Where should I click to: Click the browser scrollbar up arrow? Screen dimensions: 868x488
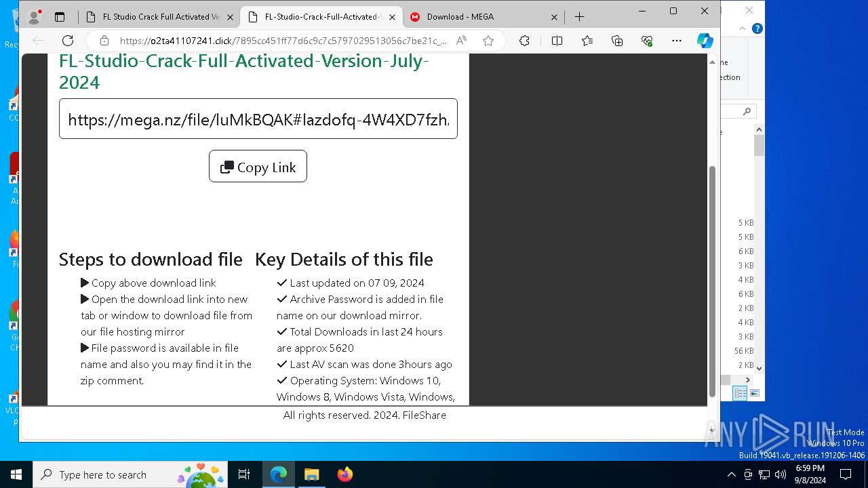712,62
